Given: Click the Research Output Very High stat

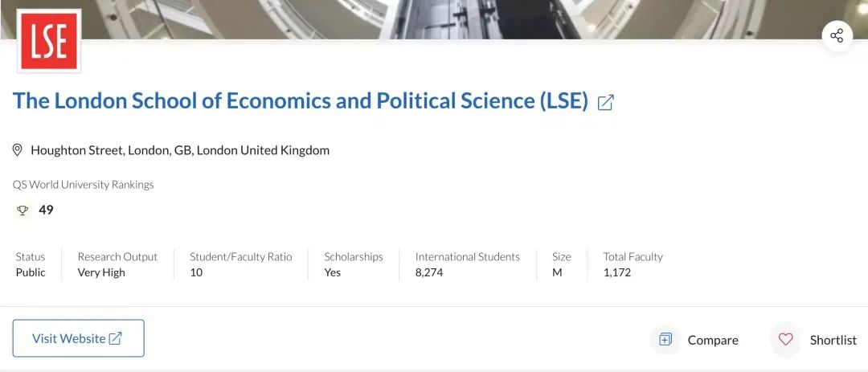Looking at the screenshot, I should pos(117,264).
